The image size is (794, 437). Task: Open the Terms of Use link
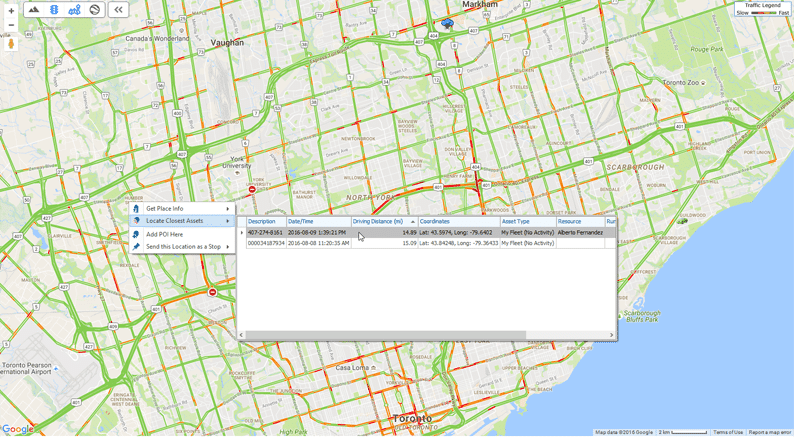(727, 432)
